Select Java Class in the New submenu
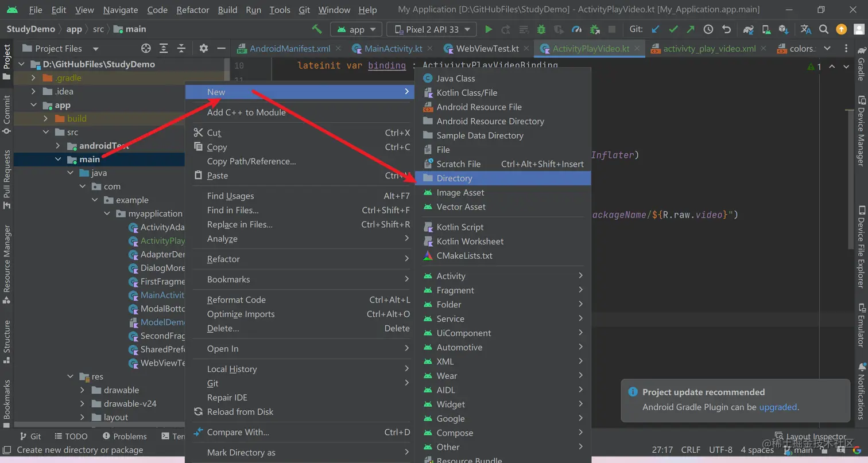Image resolution: width=868 pixels, height=463 pixels. [503, 78]
